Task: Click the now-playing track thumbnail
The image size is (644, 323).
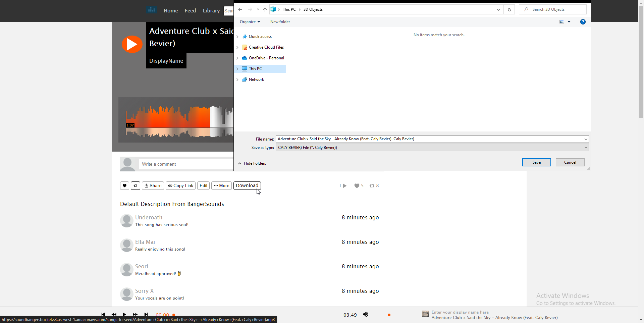Action: pyautogui.click(x=426, y=314)
